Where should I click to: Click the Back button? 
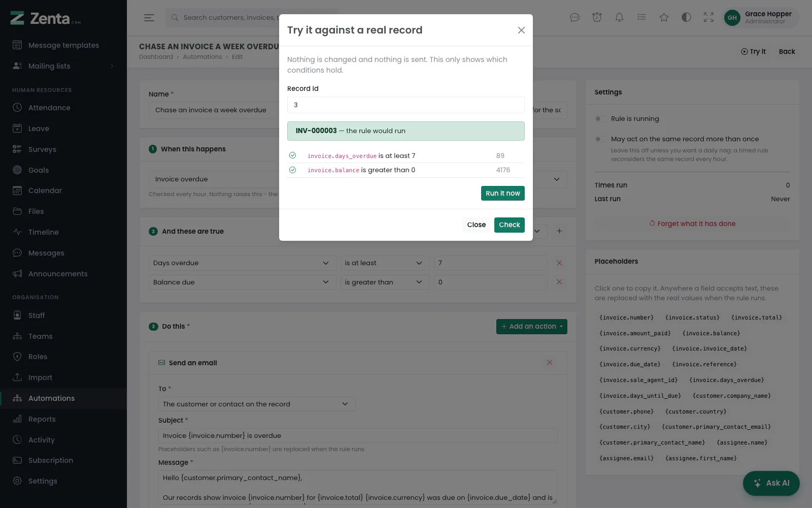tap(787, 52)
